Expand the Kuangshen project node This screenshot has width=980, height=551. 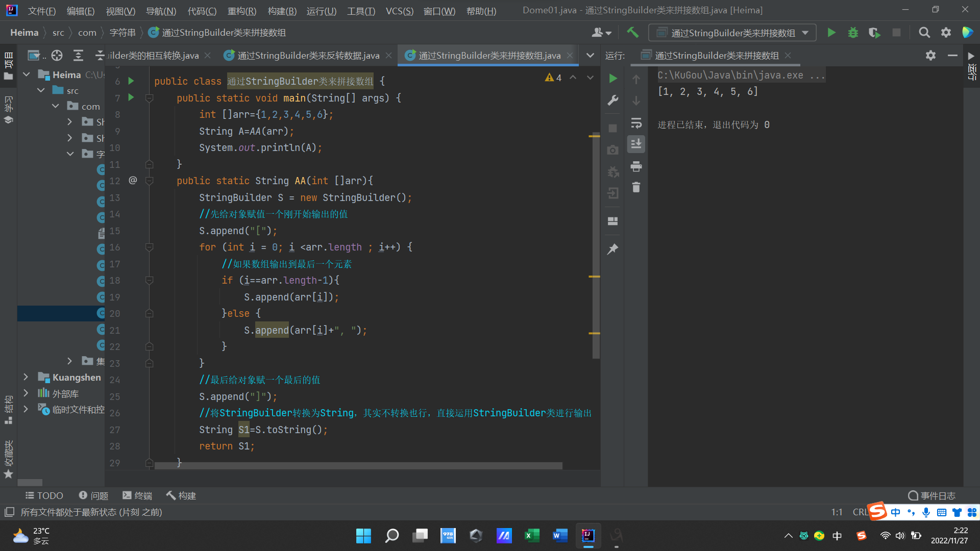[26, 377]
